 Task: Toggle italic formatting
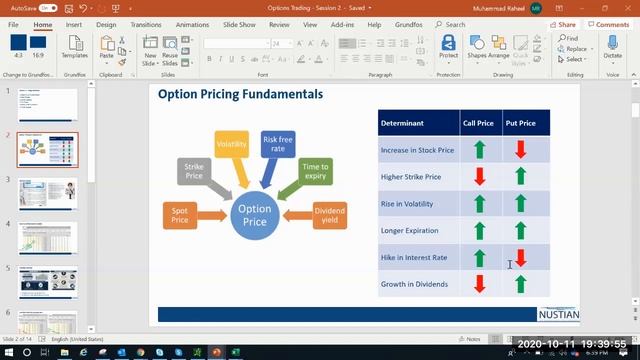220,59
